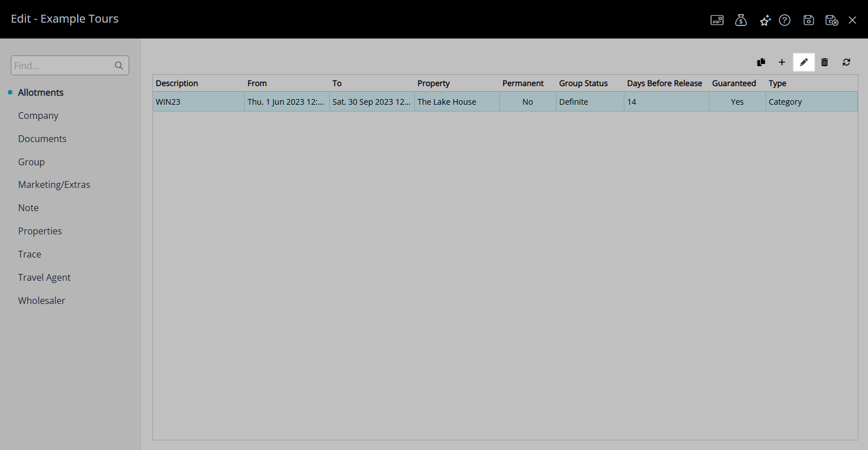Sort by the Permanent column header
The image size is (868, 450).
click(x=527, y=83)
